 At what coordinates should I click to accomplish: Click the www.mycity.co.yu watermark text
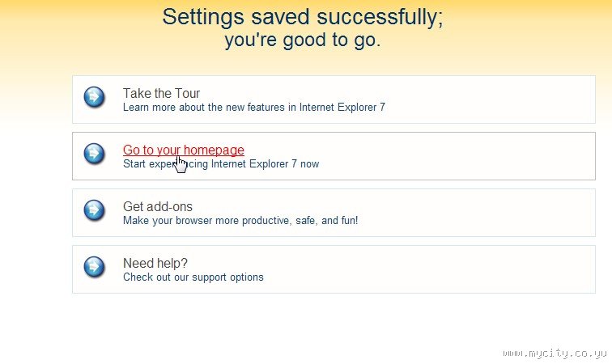[x=554, y=353]
